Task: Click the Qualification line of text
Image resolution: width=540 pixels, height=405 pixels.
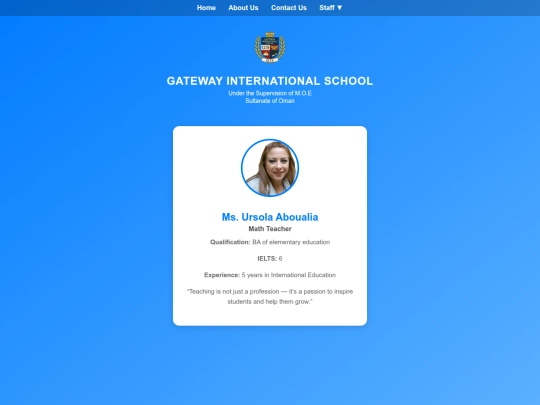Action: point(270,242)
